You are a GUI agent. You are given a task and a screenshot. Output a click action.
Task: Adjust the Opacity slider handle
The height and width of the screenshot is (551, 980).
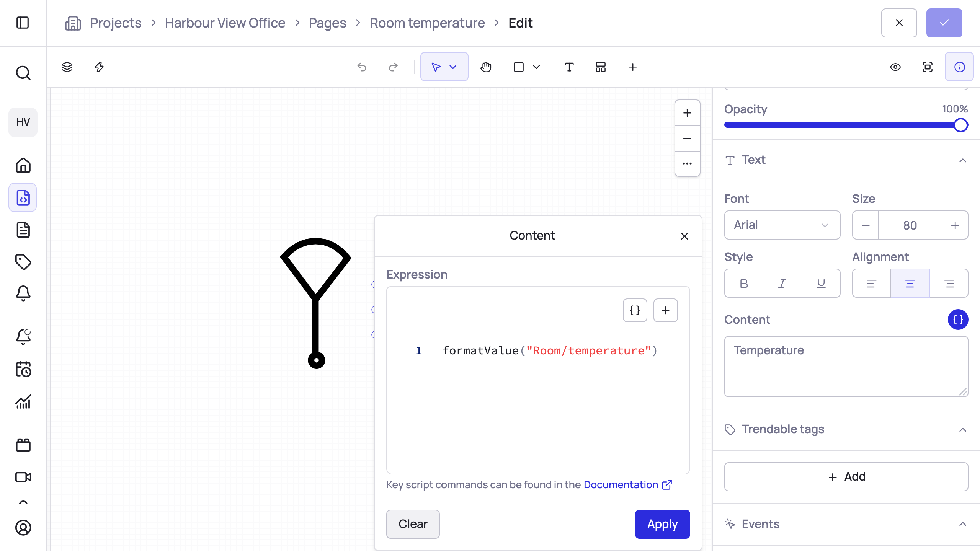[960, 125]
